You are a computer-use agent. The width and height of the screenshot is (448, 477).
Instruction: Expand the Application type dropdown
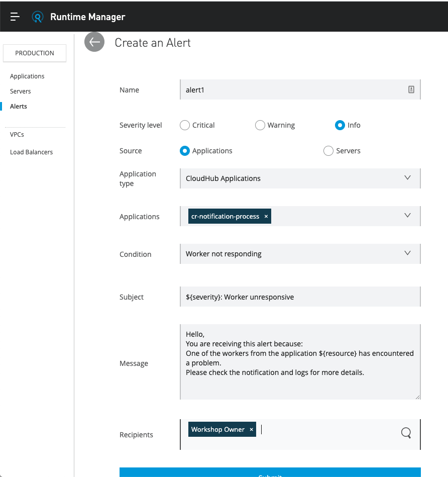(407, 178)
